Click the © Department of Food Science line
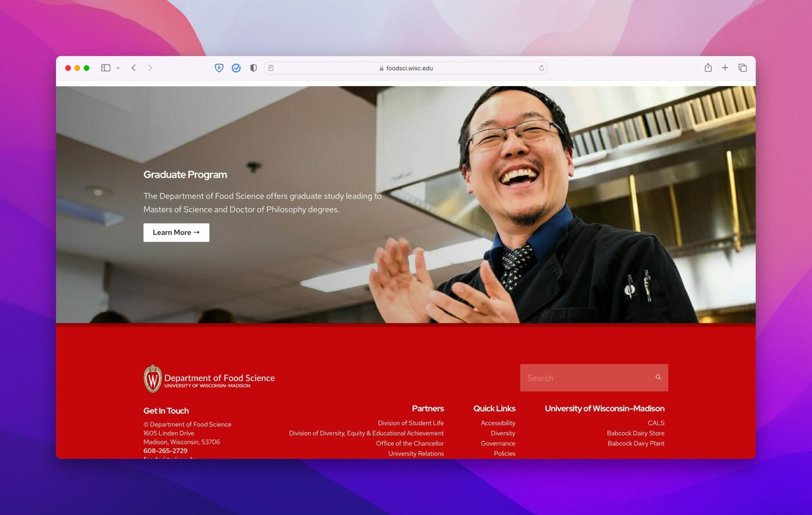 187,424
